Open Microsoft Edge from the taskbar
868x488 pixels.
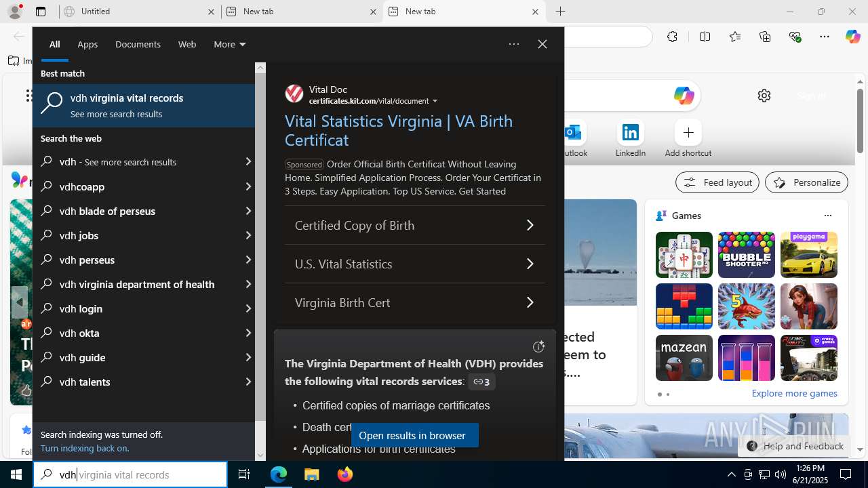[279, 474]
